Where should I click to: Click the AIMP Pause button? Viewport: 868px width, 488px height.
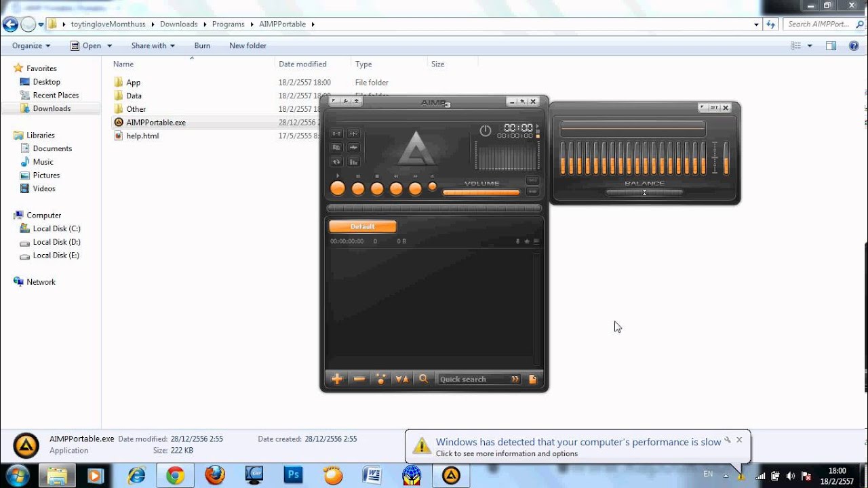358,189
